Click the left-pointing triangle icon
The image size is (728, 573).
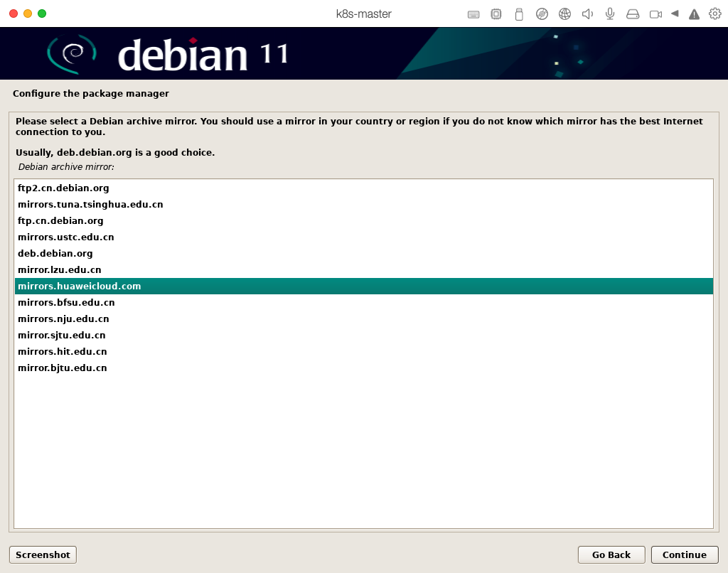[x=675, y=14]
